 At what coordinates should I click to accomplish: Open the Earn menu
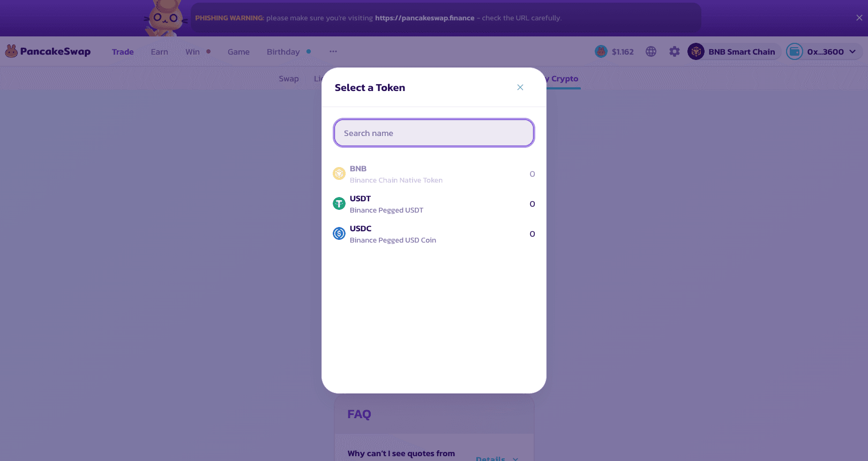pos(159,51)
